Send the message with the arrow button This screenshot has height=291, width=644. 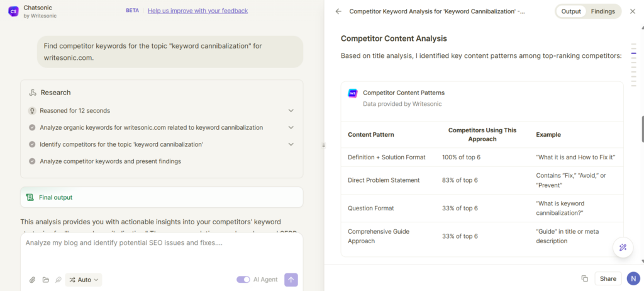[291, 280]
